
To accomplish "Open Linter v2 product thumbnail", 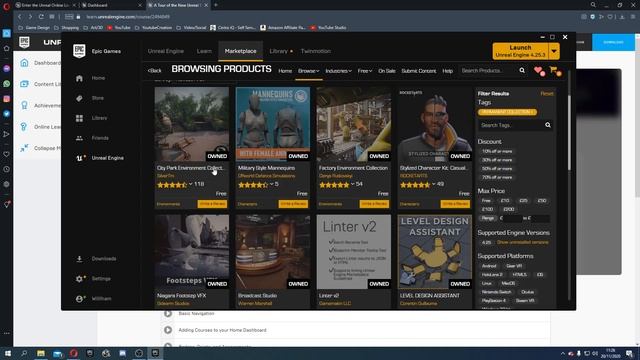I will pos(353,252).
